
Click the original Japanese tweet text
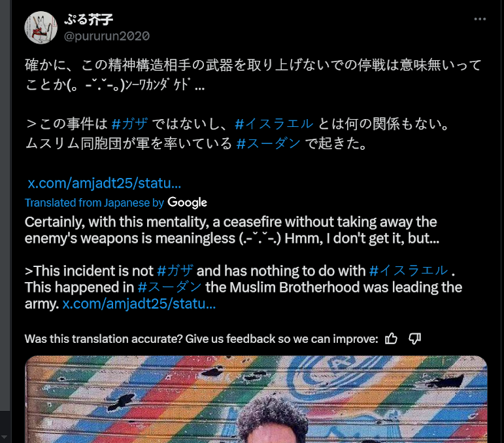pos(253,104)
